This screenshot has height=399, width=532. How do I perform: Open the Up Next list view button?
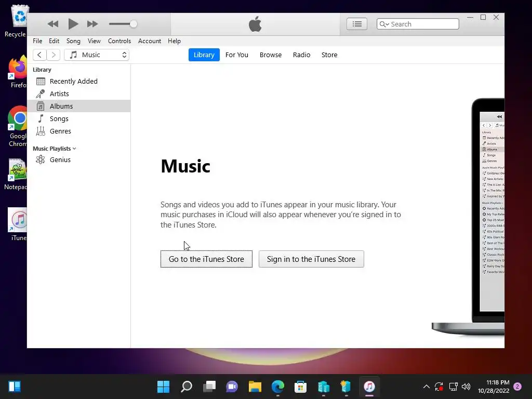coord(356,24)
